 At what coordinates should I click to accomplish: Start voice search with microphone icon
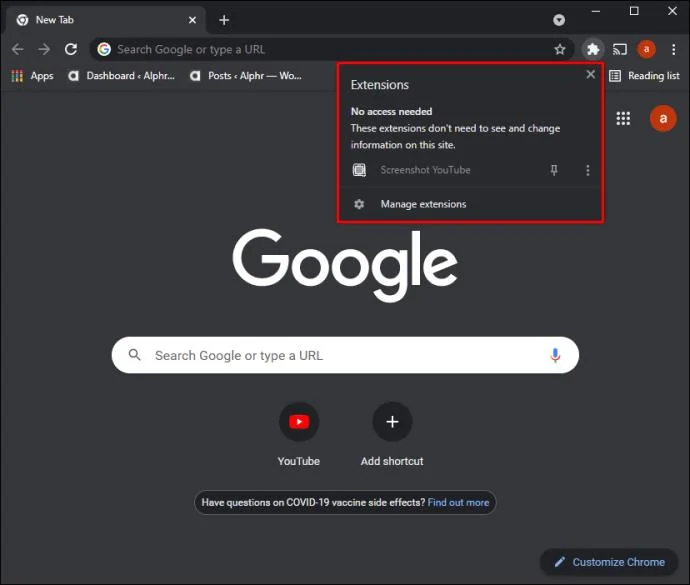click(x=555, y=355)
